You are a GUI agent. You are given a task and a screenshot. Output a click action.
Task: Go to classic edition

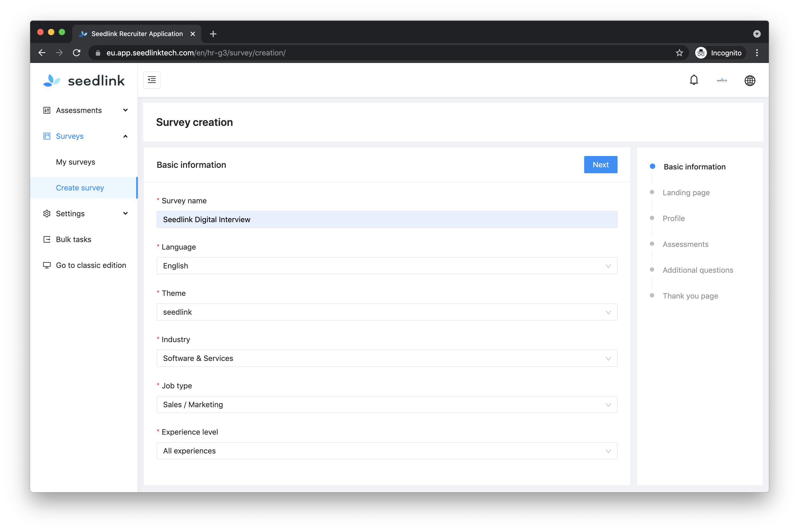click(91, 265)
